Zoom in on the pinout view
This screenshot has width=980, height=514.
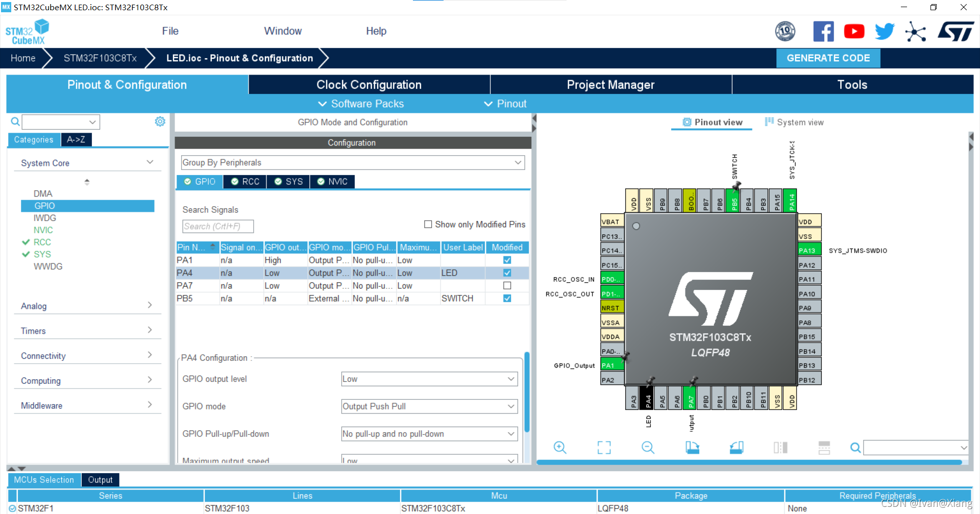click(560, 448)
